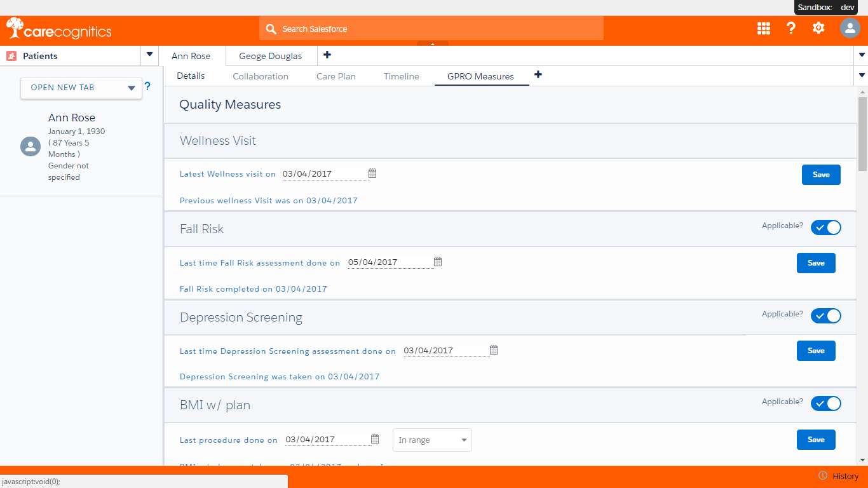Open calendar picker for Fall Risk assessment date
This screenshot has width=868, height=488.
tap(438, 262)
